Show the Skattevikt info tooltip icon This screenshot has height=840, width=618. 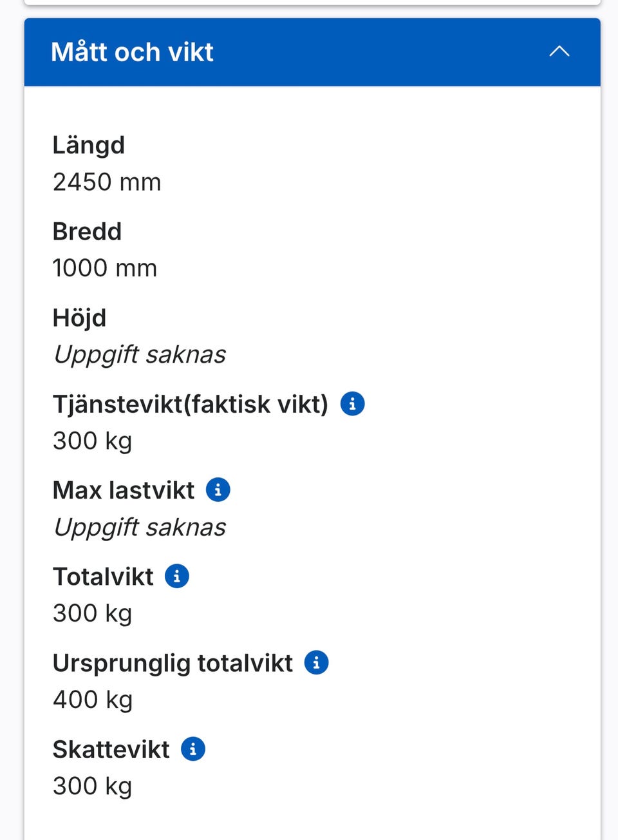pyautogui.click(x=193, y=749)
